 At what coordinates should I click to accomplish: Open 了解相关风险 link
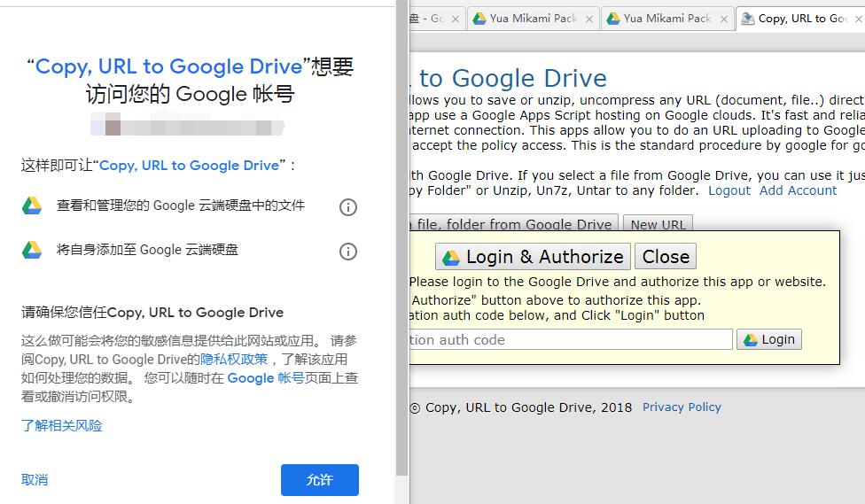[x=62, y=426]
